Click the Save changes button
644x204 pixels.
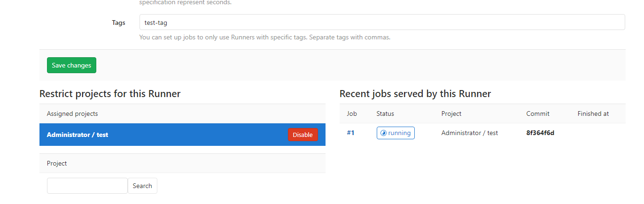coord(71,65)
